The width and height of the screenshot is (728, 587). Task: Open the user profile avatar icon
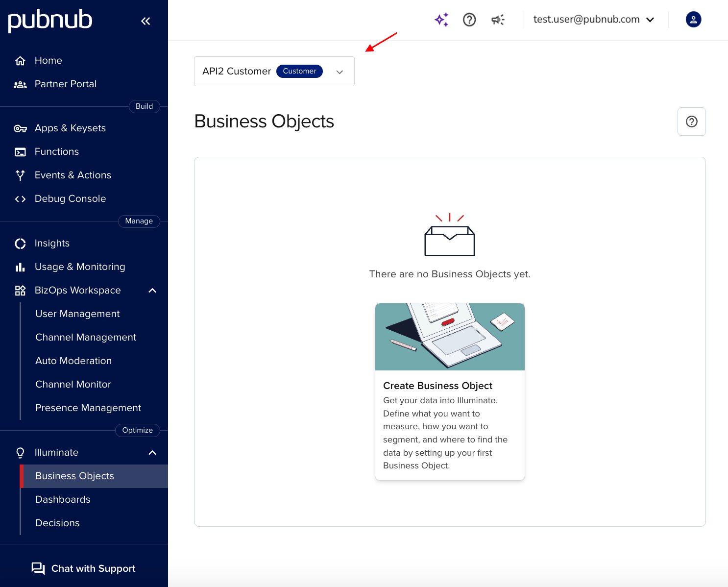click(x=693, y=20)
